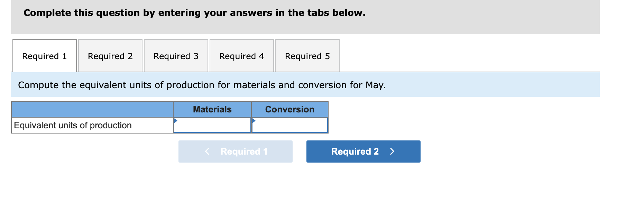The height and width of the screenshot is (202, 644).
Task: Click the disabled Required 1 back button
Action: [x=235, y=151]
